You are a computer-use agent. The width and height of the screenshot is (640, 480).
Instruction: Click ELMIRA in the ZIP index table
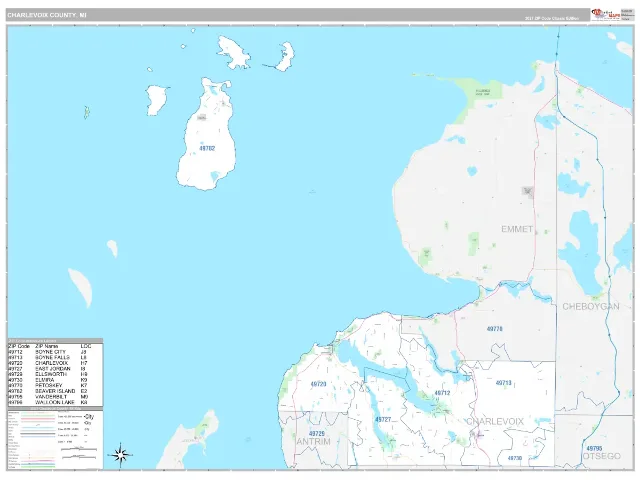[44, 380]
